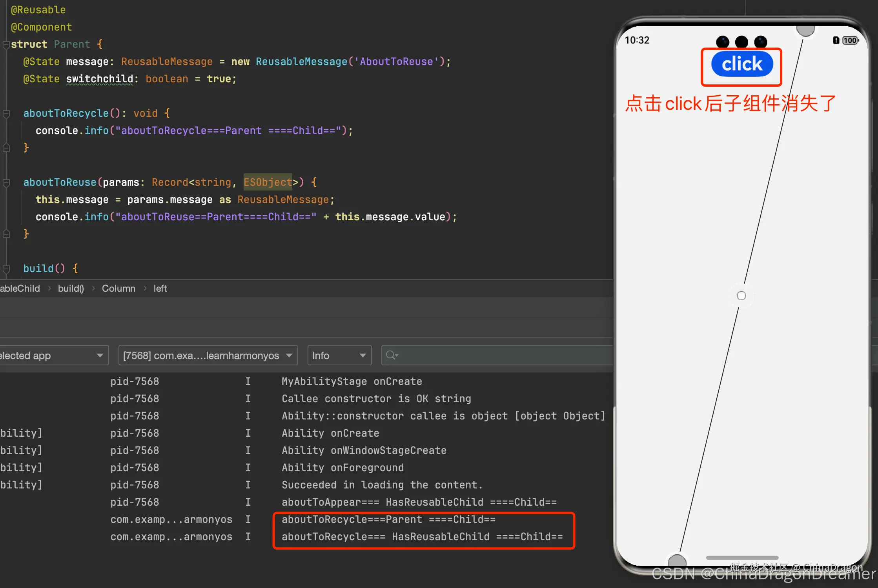Tap the home indicator bar on the phone

[x=742, y=557]
